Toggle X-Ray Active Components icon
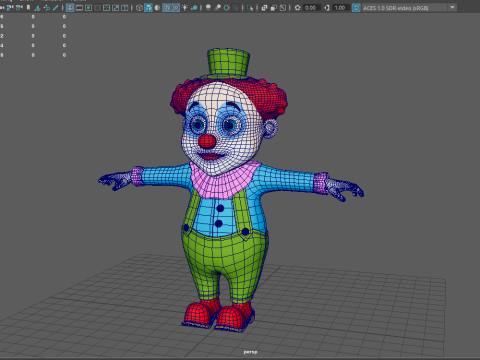Screen dimensions: 480x360 coord(274,8)
